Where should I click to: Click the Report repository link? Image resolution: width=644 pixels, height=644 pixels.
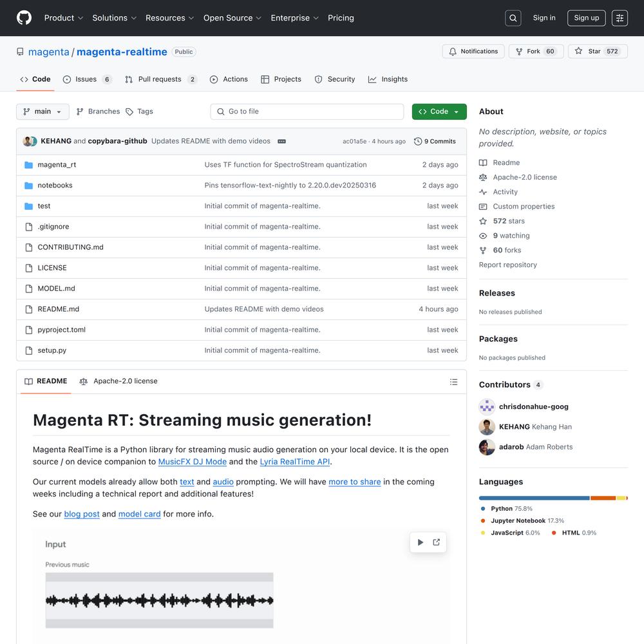coord(507,265)
